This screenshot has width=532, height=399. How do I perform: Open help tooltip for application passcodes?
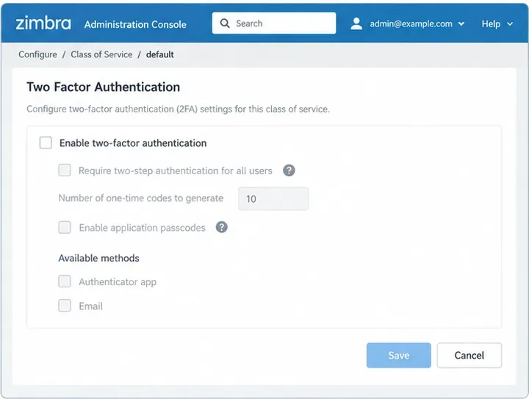click(x=222, y=227)
